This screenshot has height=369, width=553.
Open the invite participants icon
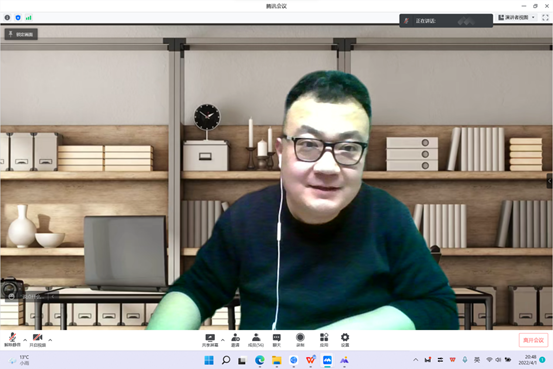235,340
